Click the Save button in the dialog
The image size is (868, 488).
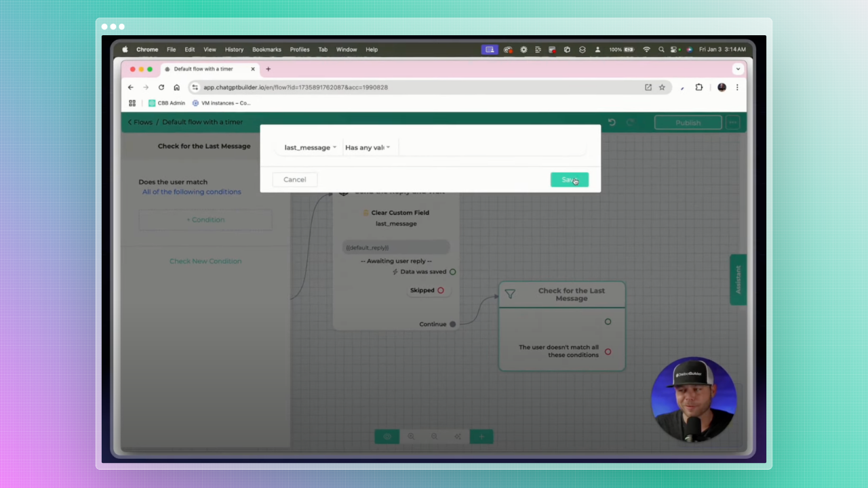(569, 180)
